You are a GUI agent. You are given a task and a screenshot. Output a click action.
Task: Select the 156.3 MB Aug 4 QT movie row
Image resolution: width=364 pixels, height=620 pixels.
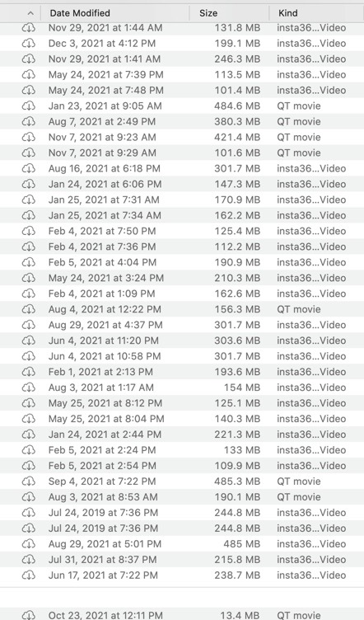point(182,309)
